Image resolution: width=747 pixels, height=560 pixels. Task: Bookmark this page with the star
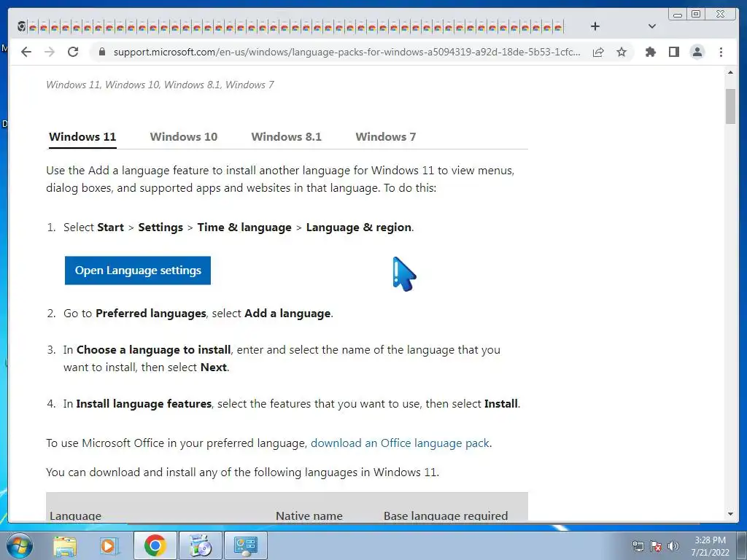point(622,52)
